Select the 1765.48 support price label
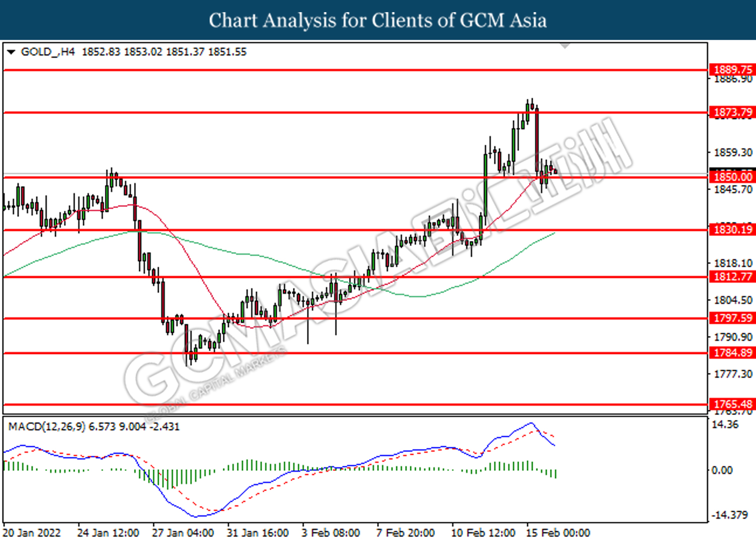 tap(732, 404)
